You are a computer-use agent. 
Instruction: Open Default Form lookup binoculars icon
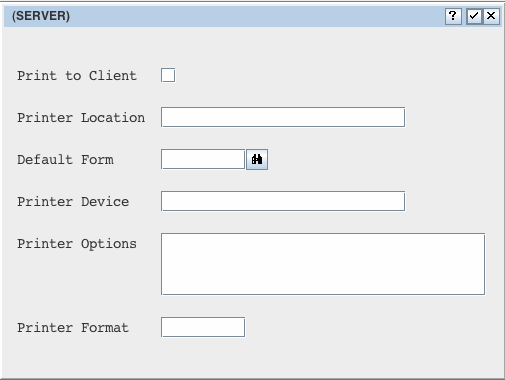click(257, 160)
